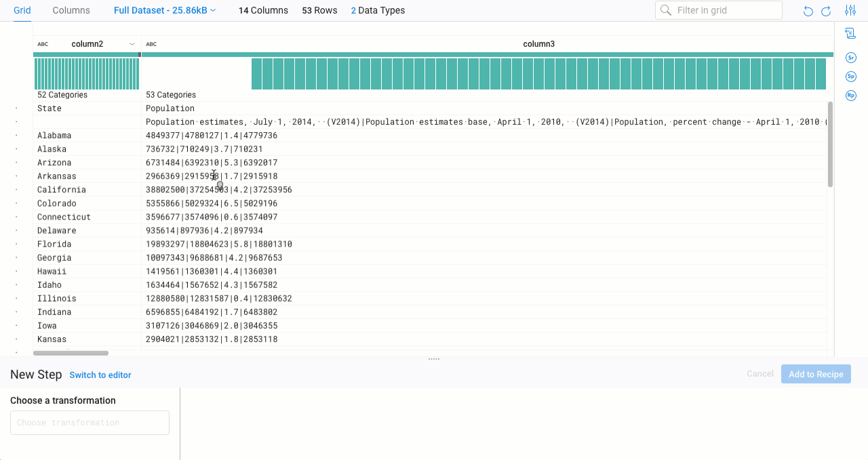
Task: Select the Population cell
Action: tap(484, 108)
